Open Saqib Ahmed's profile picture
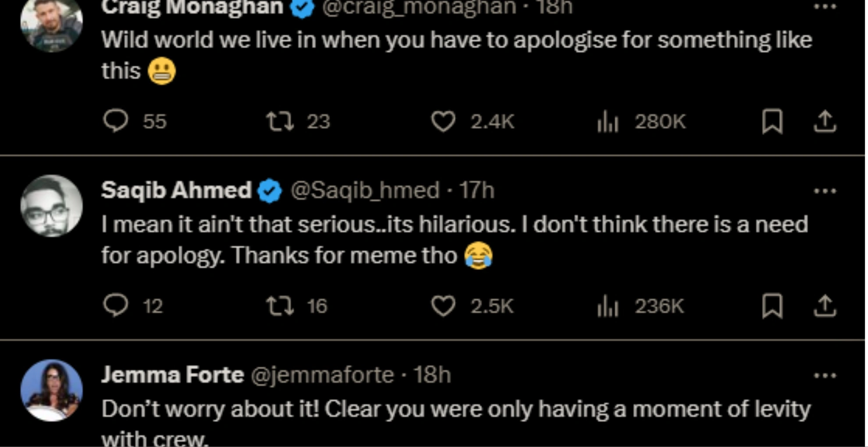The image size is (868, 447). click(x=52, y=206)
